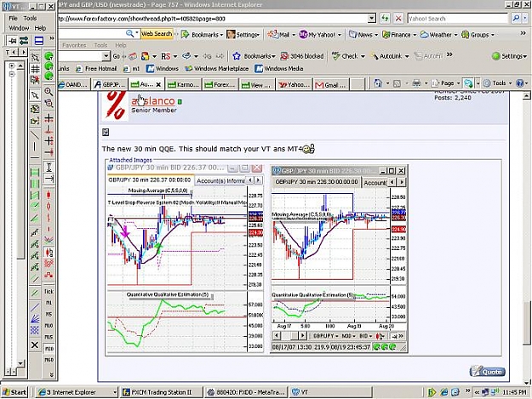Select the diagonal trend line drawing tool
This screenshot has width=532, height=399.
[35, 134]
